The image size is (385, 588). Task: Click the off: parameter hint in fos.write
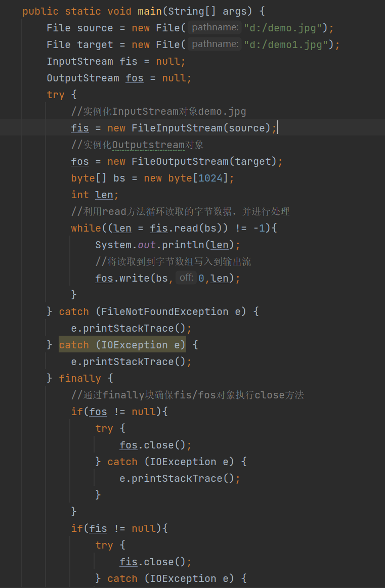tap(186, 278)
